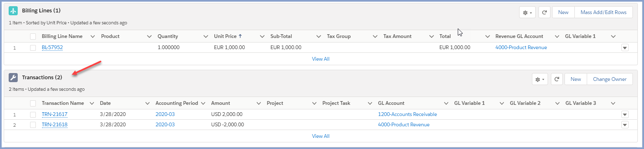Click USD -2,000.00 amount cell

tap(227, 125)
